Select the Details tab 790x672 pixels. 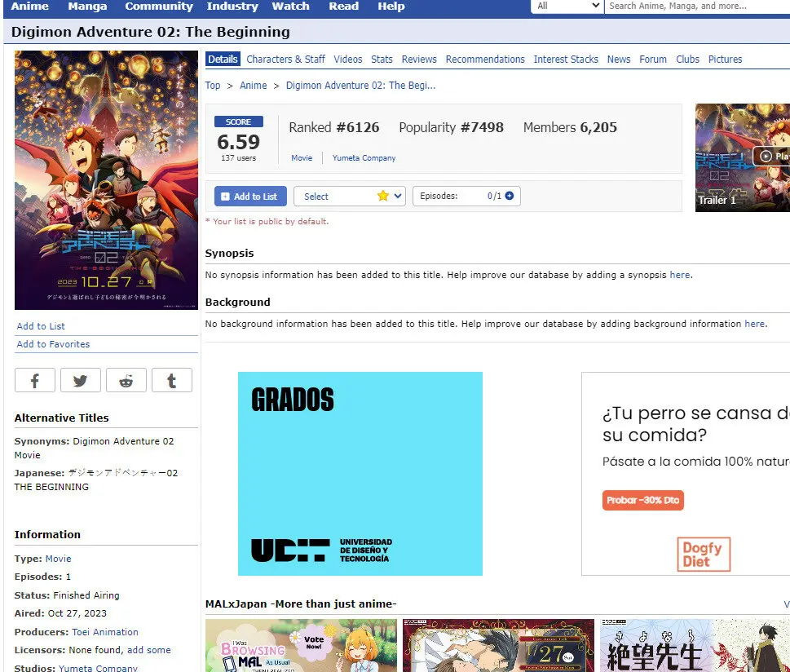[x=223, y=59]
